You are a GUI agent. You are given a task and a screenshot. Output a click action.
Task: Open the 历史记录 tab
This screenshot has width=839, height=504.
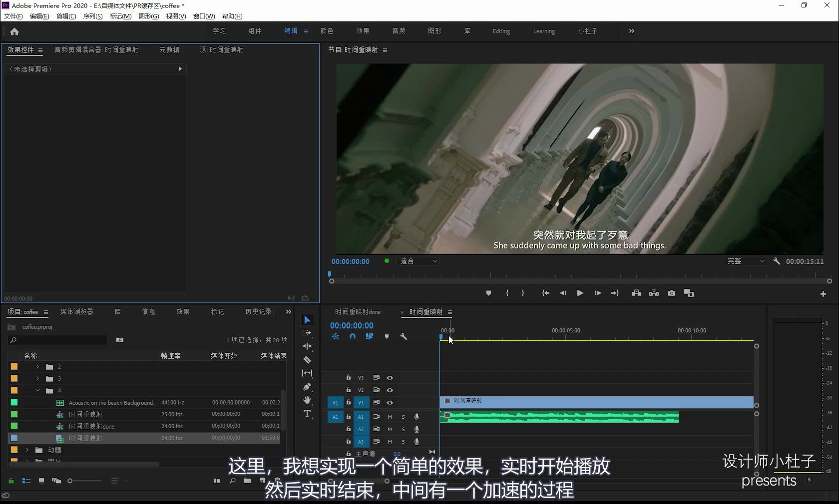(x=258, y=312)
